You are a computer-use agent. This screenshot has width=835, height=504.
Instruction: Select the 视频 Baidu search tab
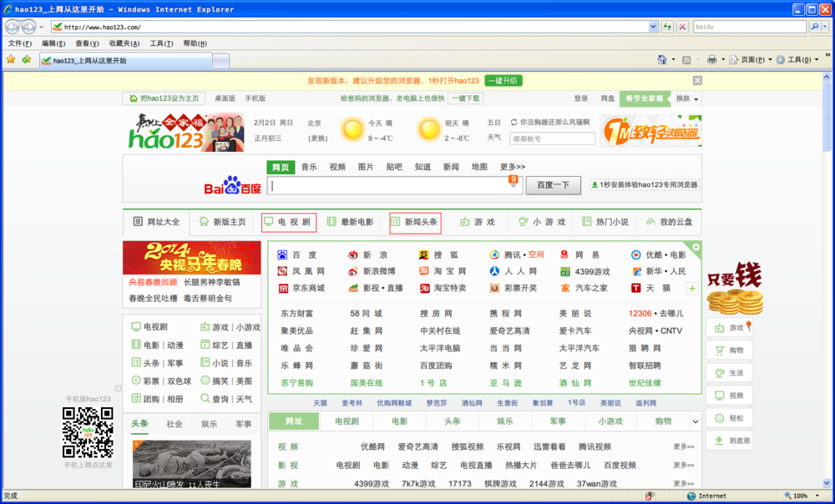point(337,167)
